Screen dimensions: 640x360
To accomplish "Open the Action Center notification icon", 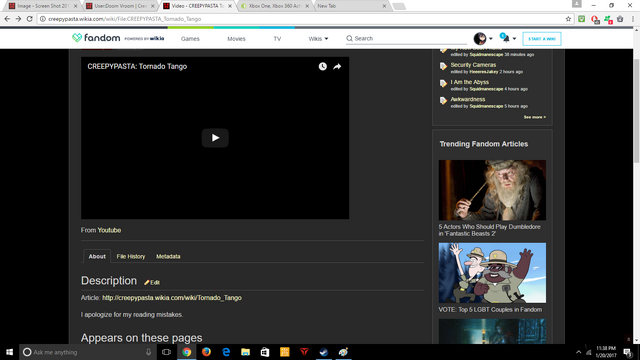I will click(627, 352).
